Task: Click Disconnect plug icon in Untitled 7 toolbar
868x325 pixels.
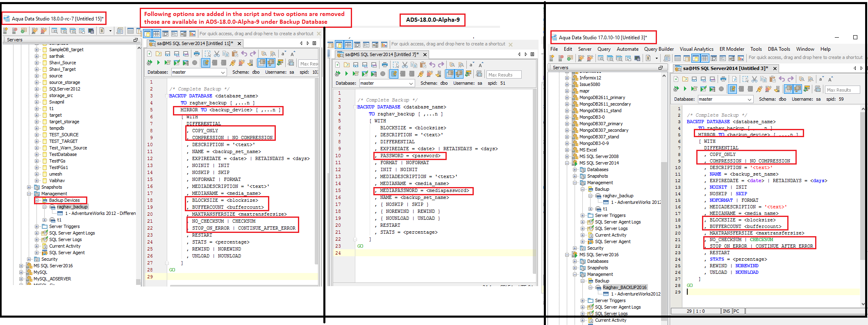Action: tap(429, 74)
